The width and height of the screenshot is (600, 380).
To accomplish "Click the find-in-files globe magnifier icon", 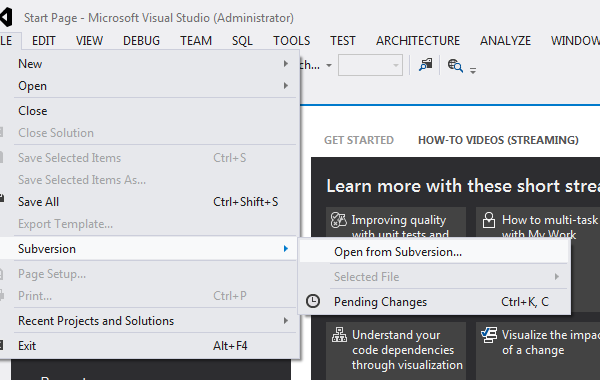I will (x=455, y=66).
